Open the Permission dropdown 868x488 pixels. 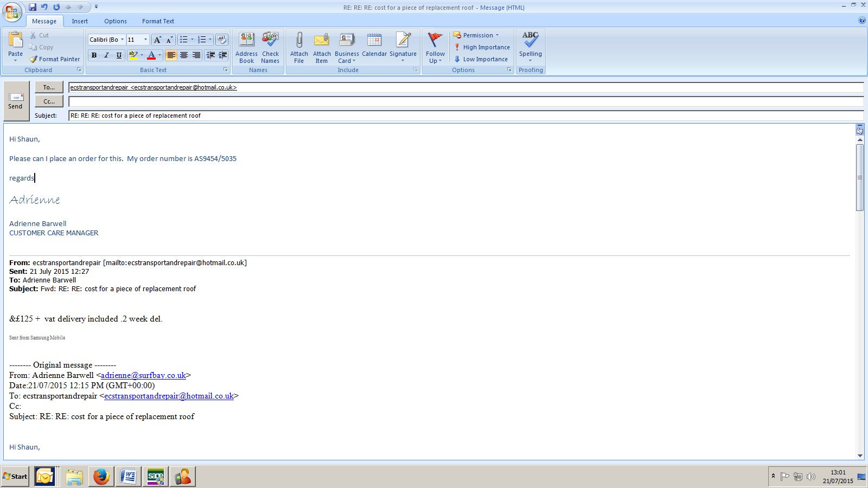(476, 35)
